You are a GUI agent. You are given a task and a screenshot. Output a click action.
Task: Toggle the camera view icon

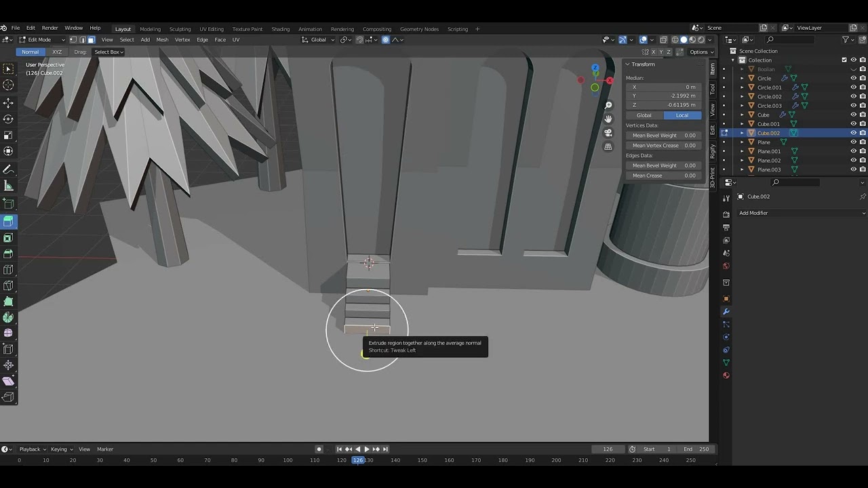608,133
